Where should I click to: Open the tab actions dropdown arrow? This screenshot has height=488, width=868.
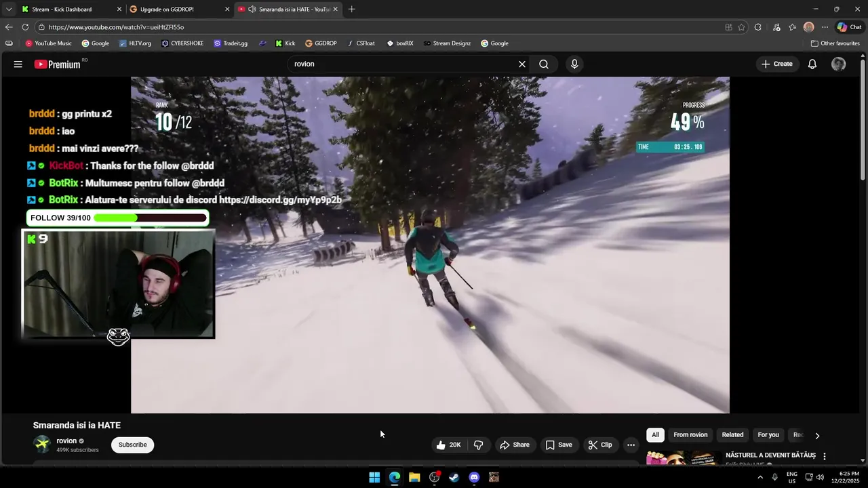[8, 9]
